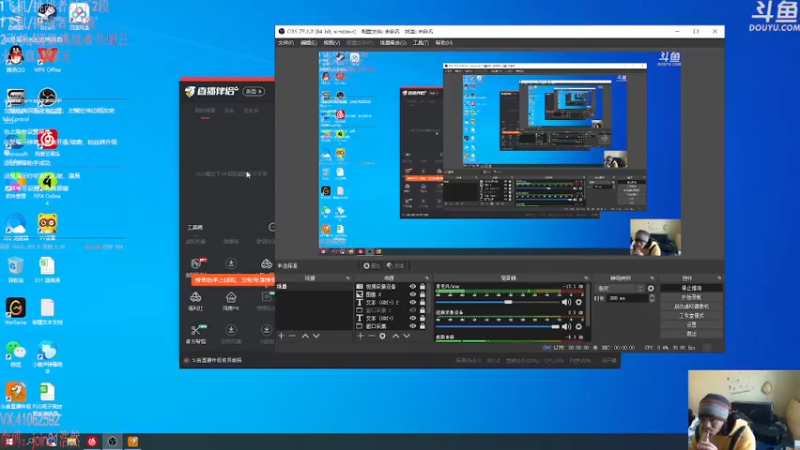
Task: Click 开始录制 start recording button
Action: click(x=691, y=297)
